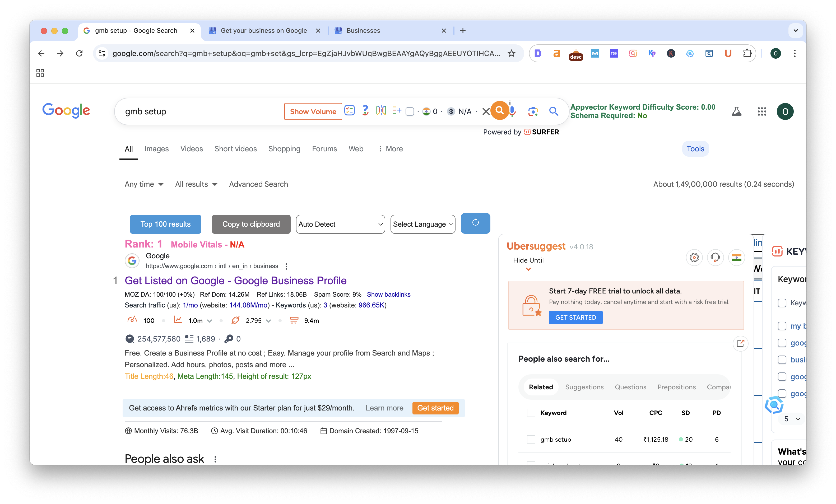Check the 'gmb setup' keyword row
Screen dimensions: 836x504
click(531, 439)
